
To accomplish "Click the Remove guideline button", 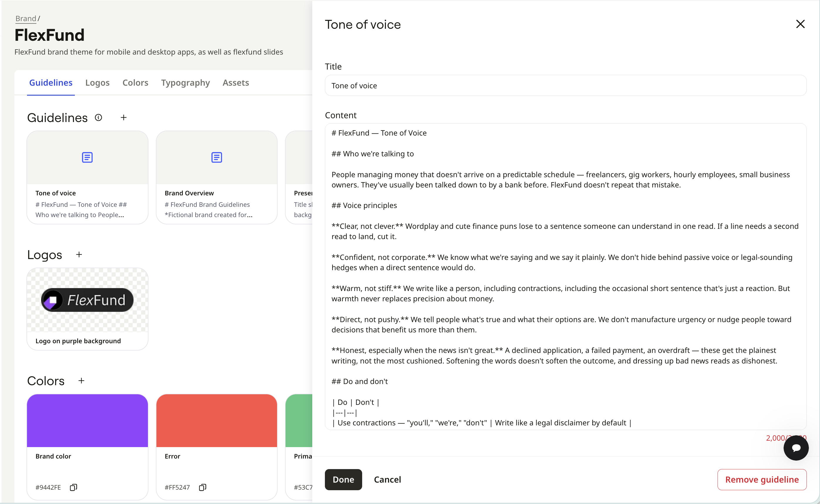I will [762, 479].
